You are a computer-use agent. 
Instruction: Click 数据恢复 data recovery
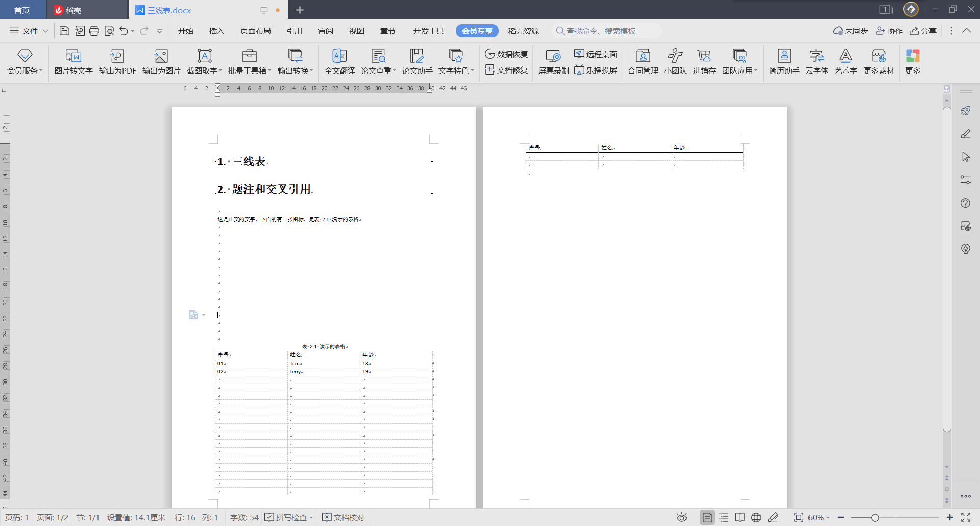(506, 54)
